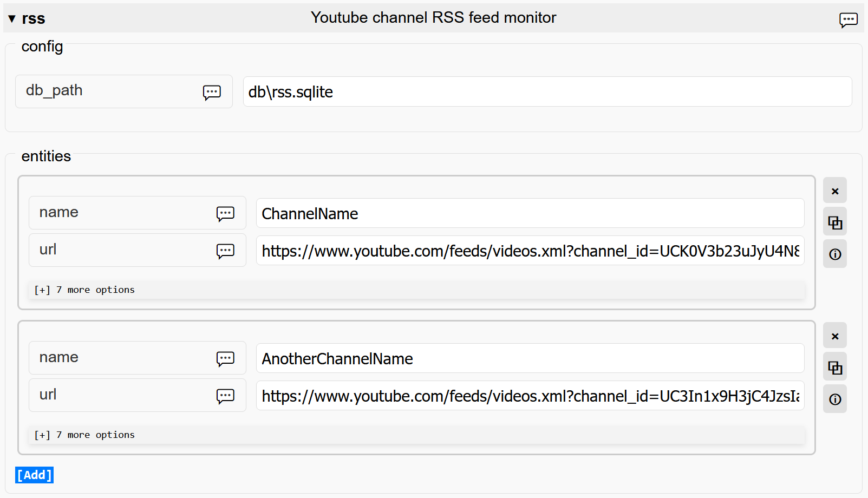Show help for ChannelName name field

coord(225,213)
